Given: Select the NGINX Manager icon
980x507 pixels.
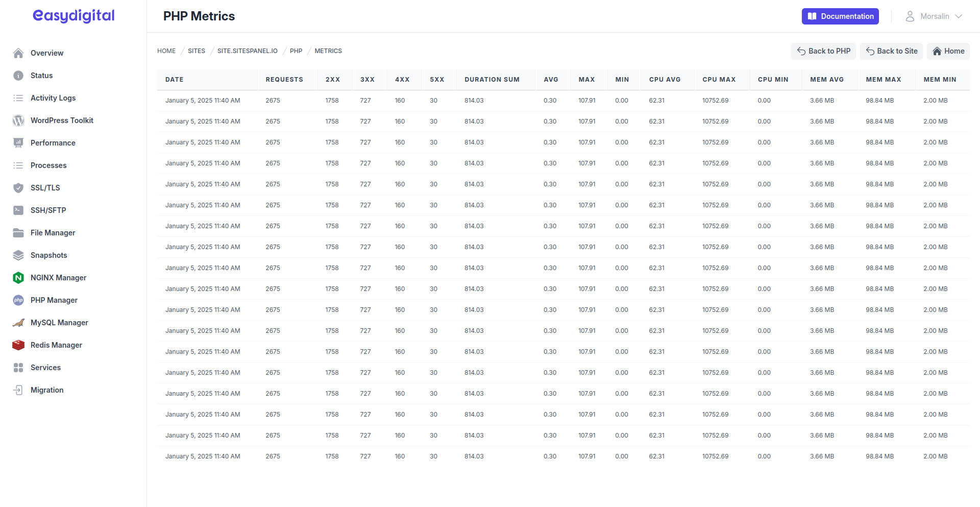Looking at the screenshot, I should click(x=18, y=278).
